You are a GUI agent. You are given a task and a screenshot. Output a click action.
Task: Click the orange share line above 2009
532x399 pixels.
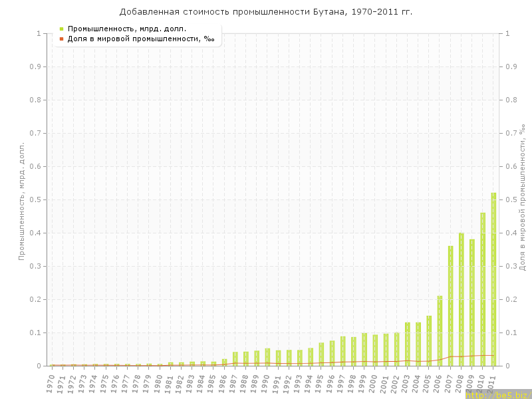pyautogui.click(x=472, y=356)
